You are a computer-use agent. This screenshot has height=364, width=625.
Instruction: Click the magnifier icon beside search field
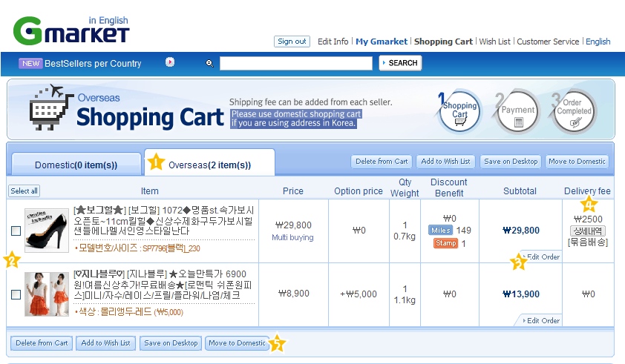click(209, 63)
